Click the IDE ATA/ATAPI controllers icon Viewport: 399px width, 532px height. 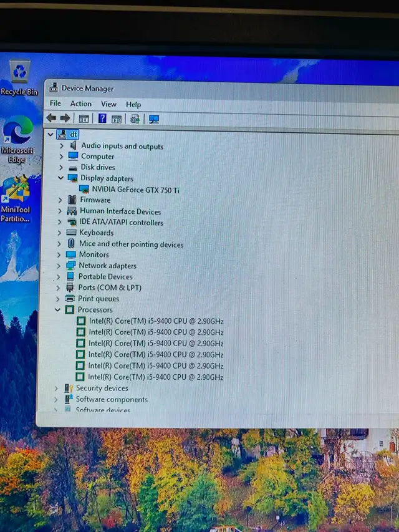pyautogui.click(x=72, y=222)
